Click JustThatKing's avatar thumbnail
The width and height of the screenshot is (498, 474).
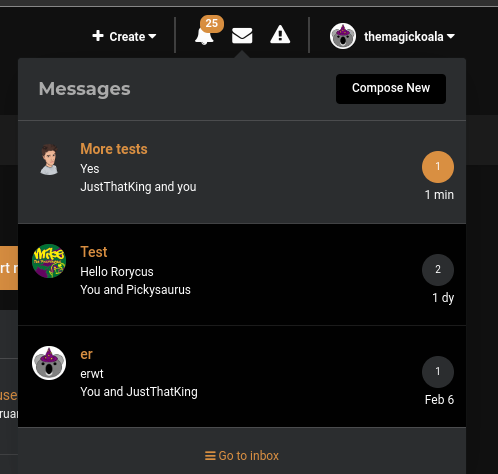(x=49, y=159)
